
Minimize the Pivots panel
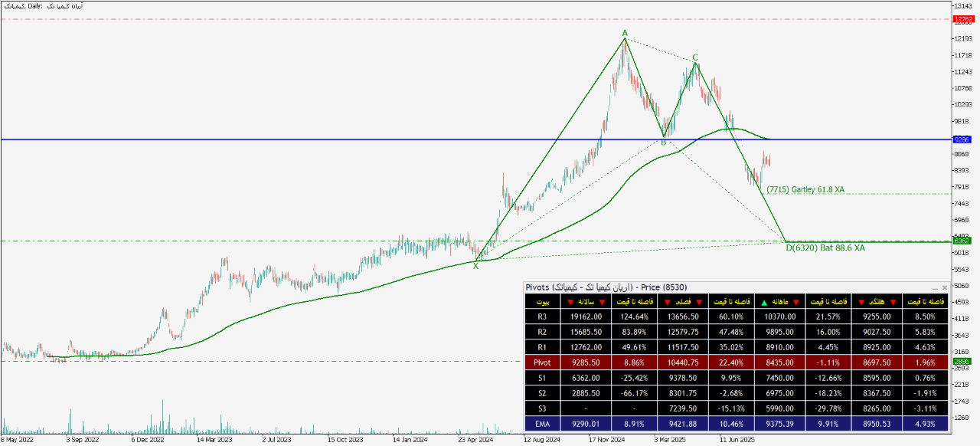click(933, 287)
